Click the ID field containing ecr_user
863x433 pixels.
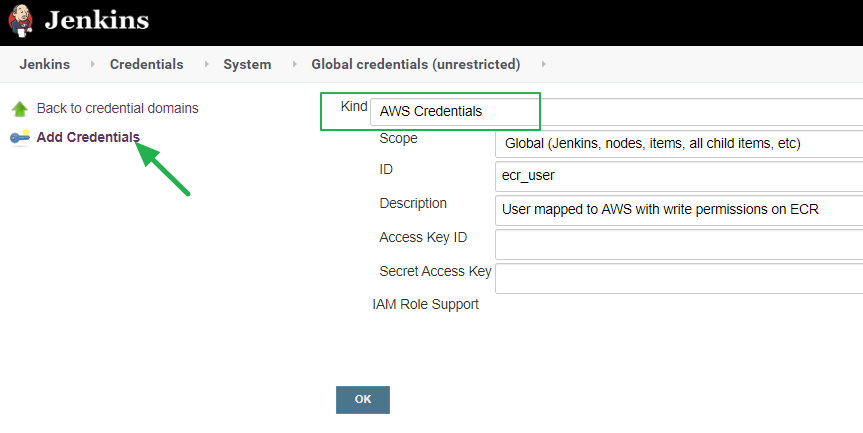point(679,176)
